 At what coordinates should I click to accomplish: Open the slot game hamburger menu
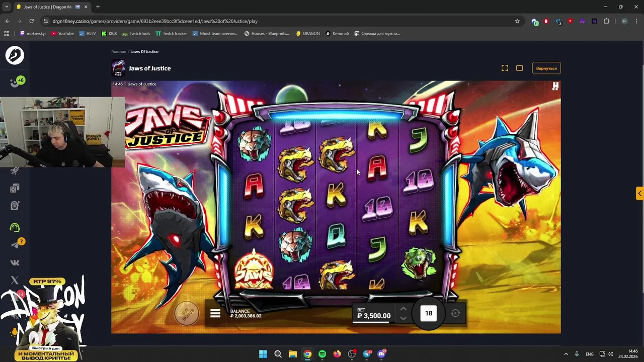215,314
